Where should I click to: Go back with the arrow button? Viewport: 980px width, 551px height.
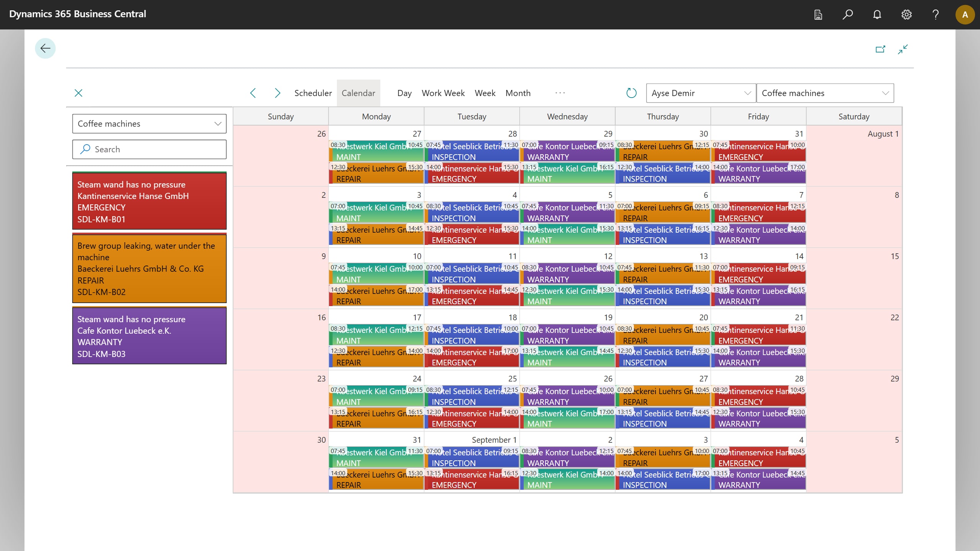[45, 48]
